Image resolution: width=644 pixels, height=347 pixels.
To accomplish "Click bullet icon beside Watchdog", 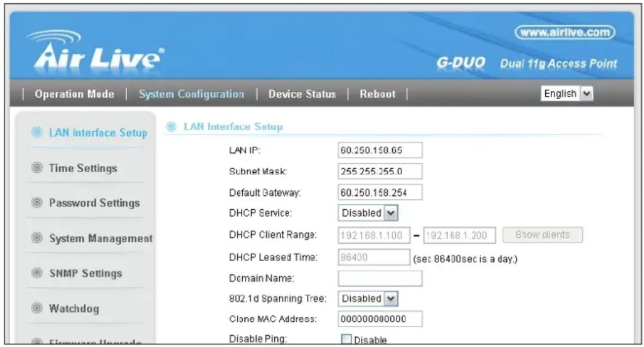I will point(37,308).
